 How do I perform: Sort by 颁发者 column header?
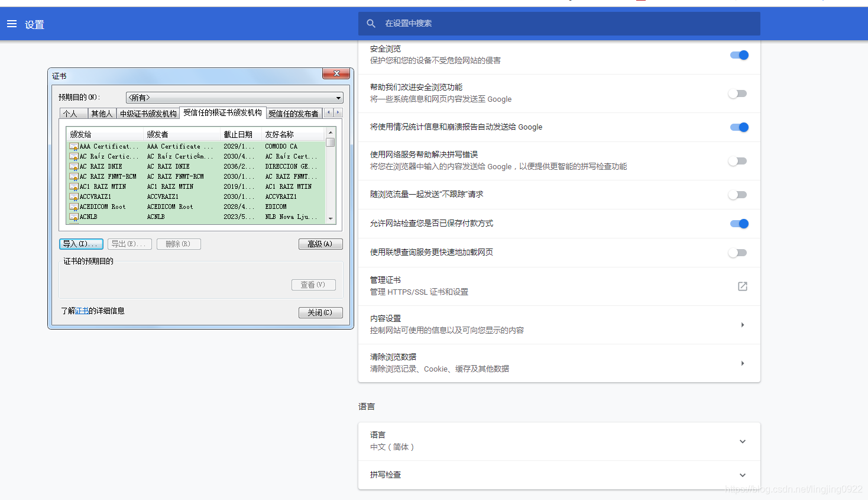click(x=182, y=134)
